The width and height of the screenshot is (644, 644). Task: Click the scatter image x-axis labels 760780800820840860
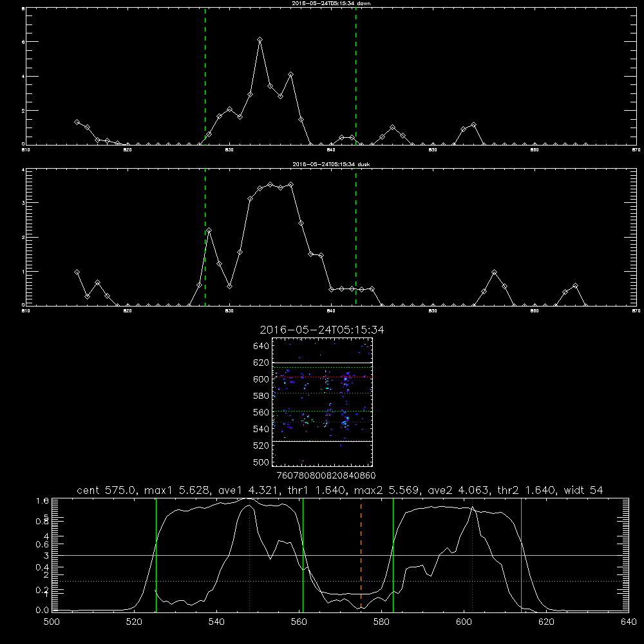327,476
